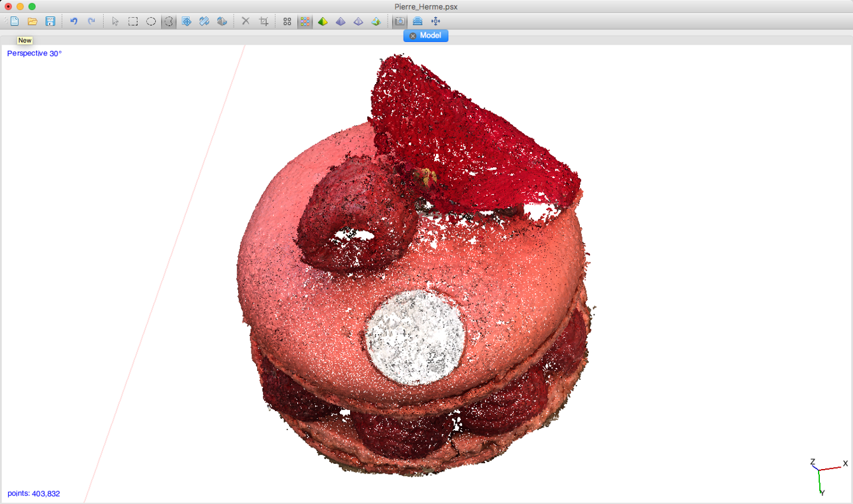This screenshot has height=504, width=853.
Task: Click the points: 403,832 counter
Action: click(34, 493)
